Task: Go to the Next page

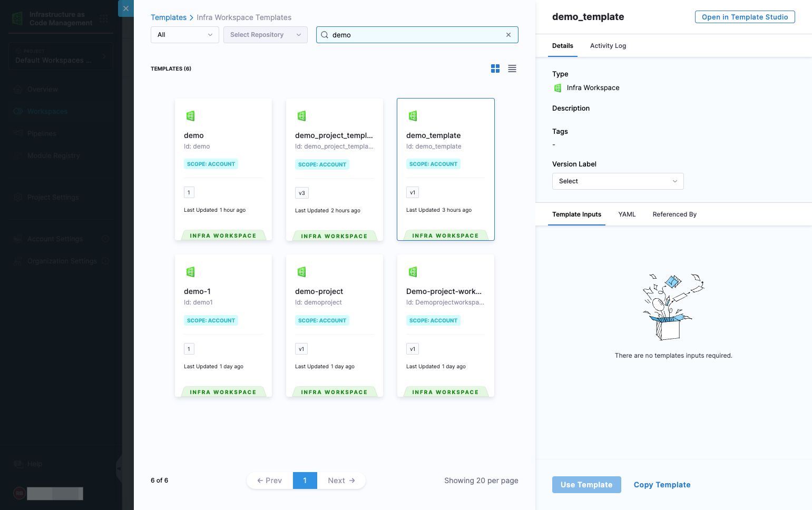Action: [x=341, y=480]
